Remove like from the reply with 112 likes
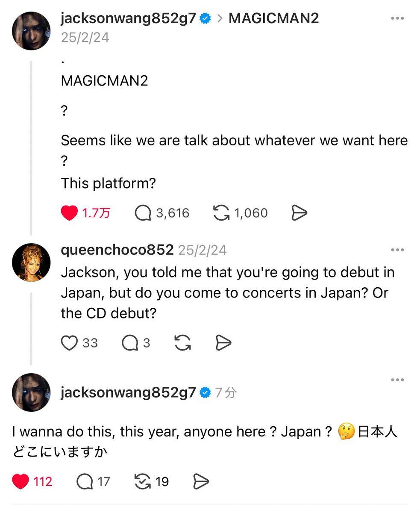 [x=21, y=482]
